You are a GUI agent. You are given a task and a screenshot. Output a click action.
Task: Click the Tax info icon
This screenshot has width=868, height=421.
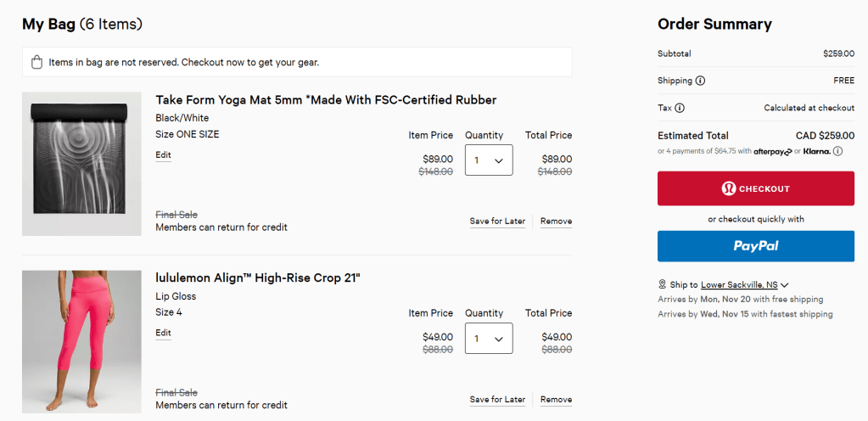[x=680, y=108]
